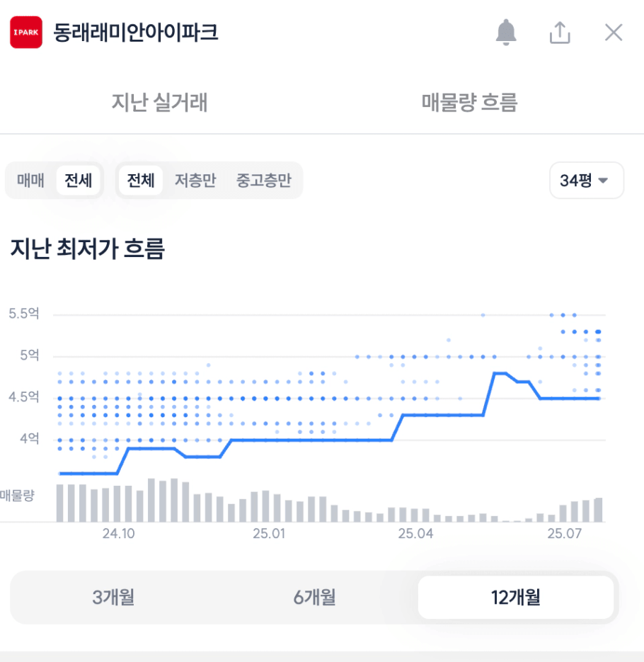This screenshot has height=662, width=644.
Task: Select the 전세 toggle option
Action: (x=78, y=181)
